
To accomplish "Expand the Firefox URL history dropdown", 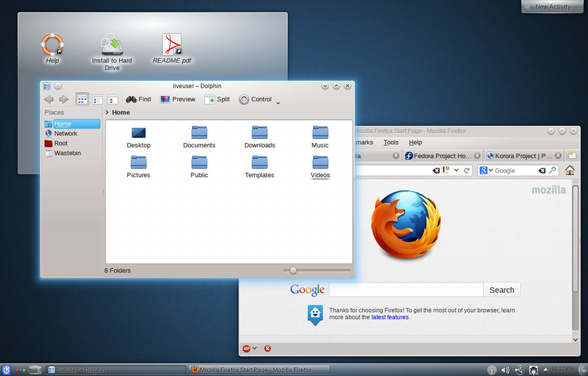I will coord(457,170).
